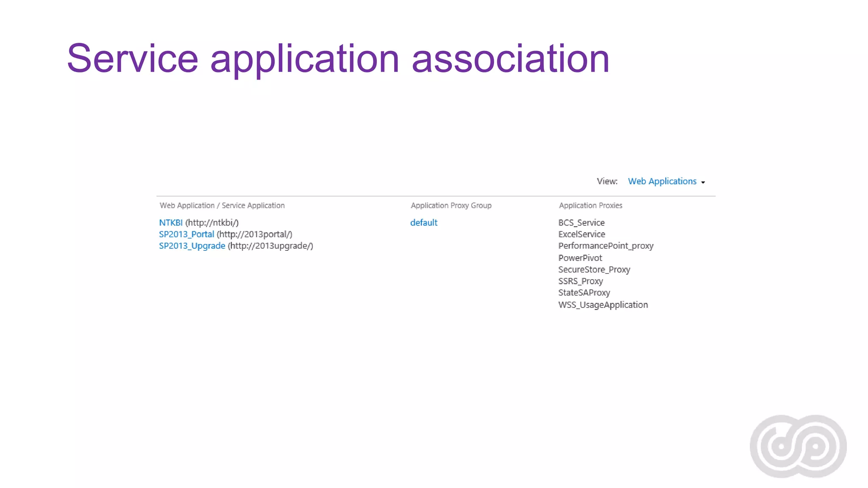The width and height of the screenshot is (868, 488).
Task: Select the SSRS_Proxy entry
Action: (x=581, y=281)
